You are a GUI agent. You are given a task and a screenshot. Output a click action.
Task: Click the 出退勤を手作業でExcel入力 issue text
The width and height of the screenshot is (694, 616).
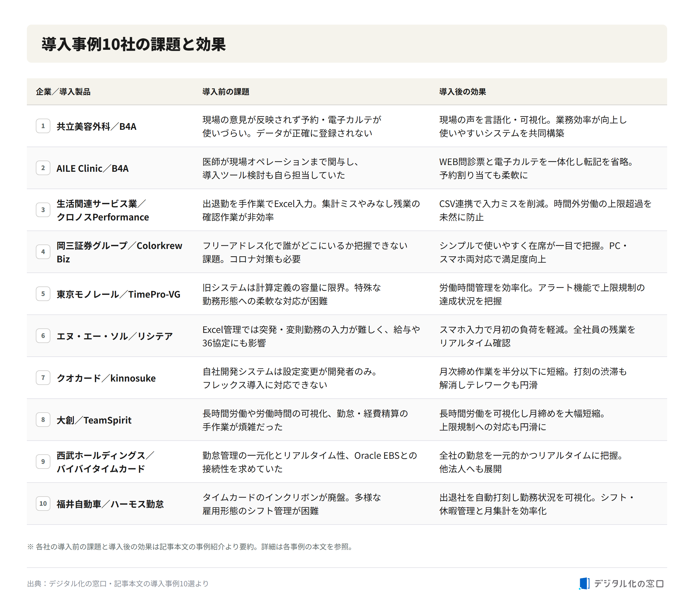(x=311, y=210)
